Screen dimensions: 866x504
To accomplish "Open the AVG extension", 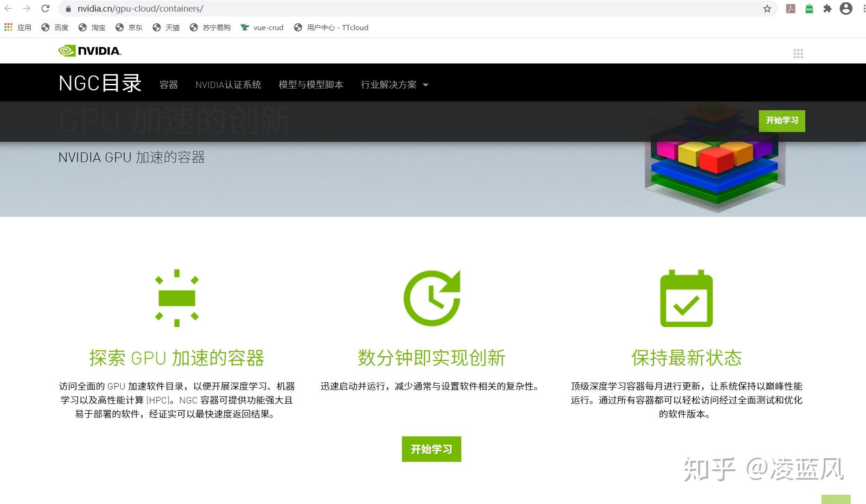I will coord(809,8).
